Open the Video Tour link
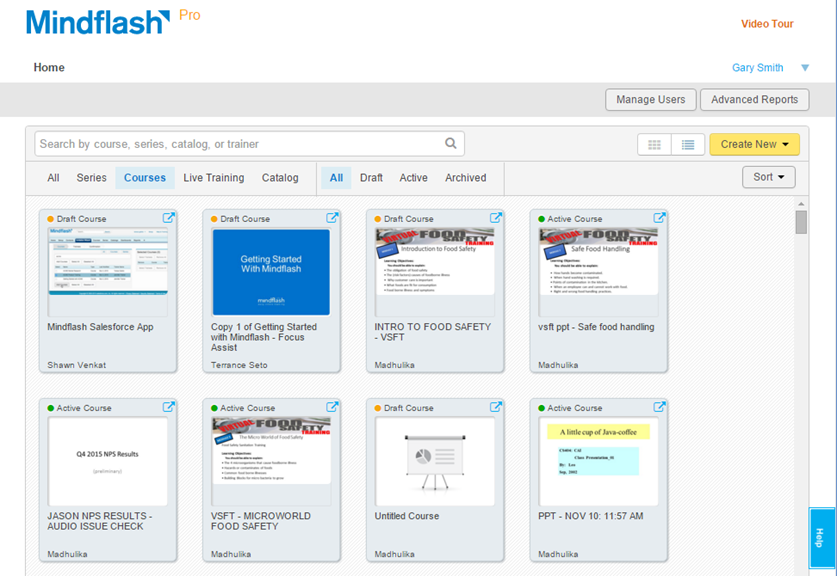Image resolution: width=837 pixels, height=576 pixels. (x=767, y=23)
